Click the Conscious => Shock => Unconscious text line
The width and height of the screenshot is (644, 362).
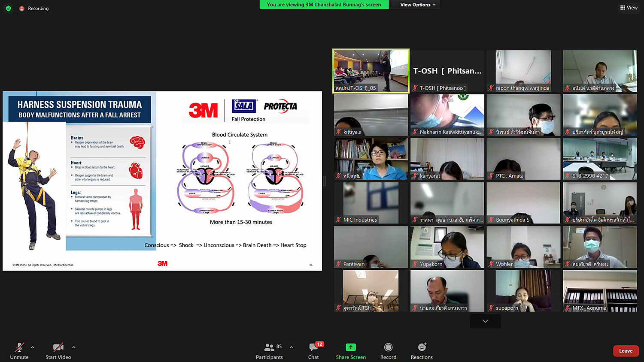(x=225, y=245)
